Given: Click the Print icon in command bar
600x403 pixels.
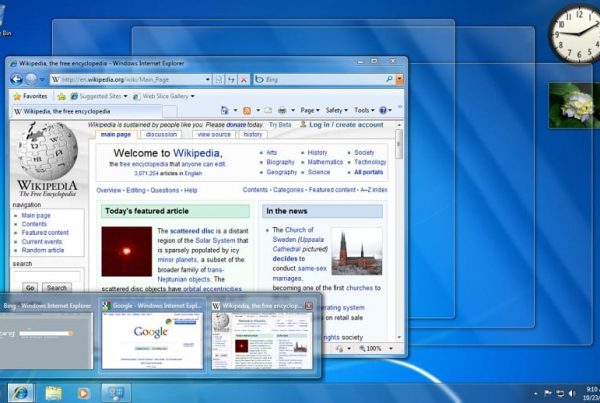Looking at the screenshot, I should click(282, 111).
